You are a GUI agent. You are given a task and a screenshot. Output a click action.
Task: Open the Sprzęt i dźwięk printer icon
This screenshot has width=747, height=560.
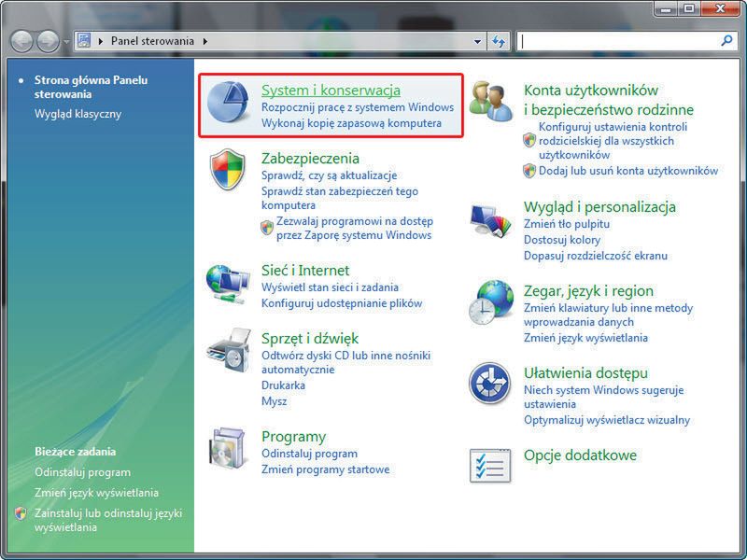[229, 350]
